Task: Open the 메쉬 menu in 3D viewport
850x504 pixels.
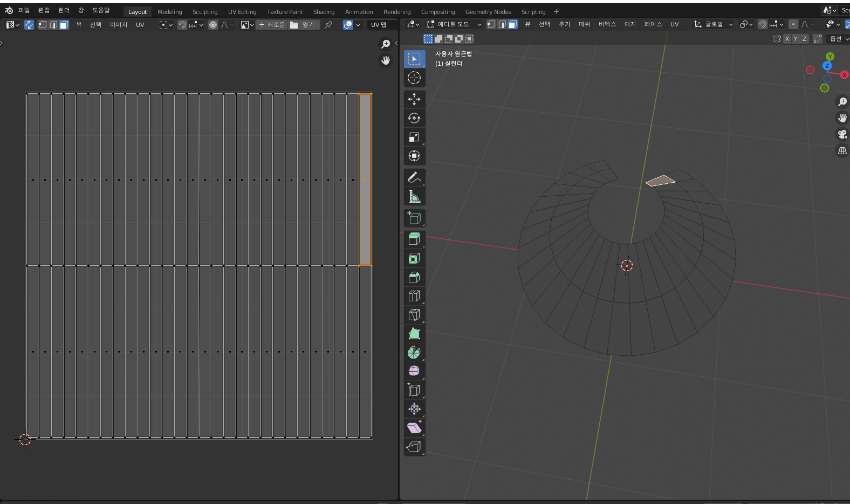Action: (585, 24)
